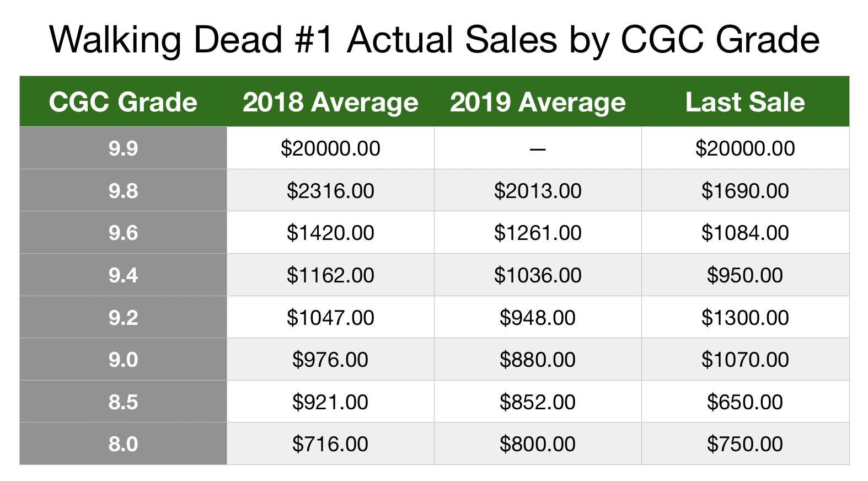868x481 pixels.
Task: Select the 9.0 grade row label
Action: tap(123, 360)
